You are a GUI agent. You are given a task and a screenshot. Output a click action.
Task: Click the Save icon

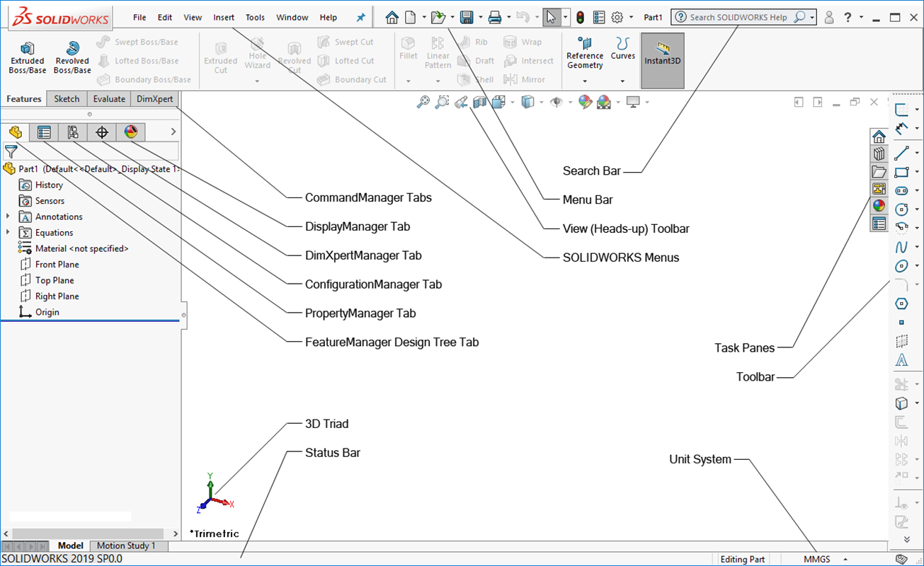pos(467,17)
